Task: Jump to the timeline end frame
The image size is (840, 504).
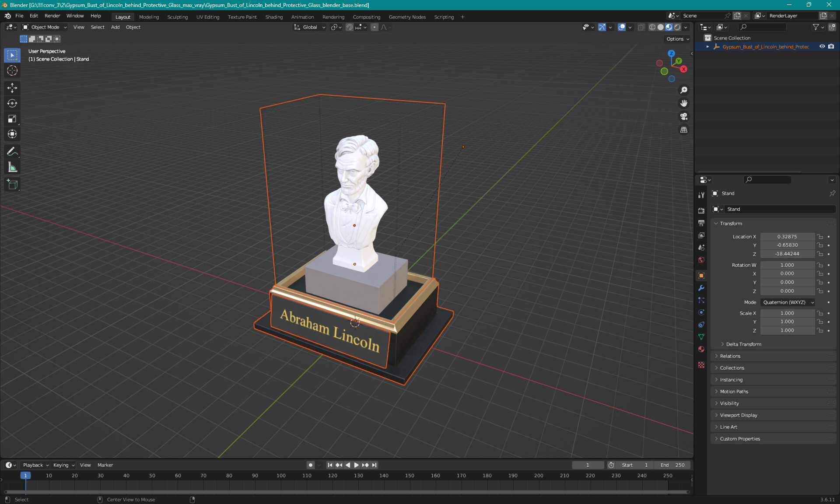Action: click(374, 465)
